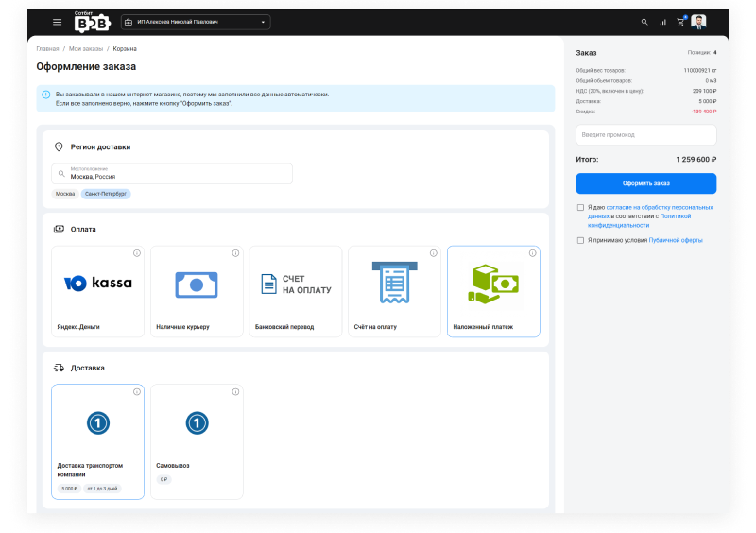Check the personal data consent checkbox
Screen dimensions: 756x533
click(x=580, y=207)
